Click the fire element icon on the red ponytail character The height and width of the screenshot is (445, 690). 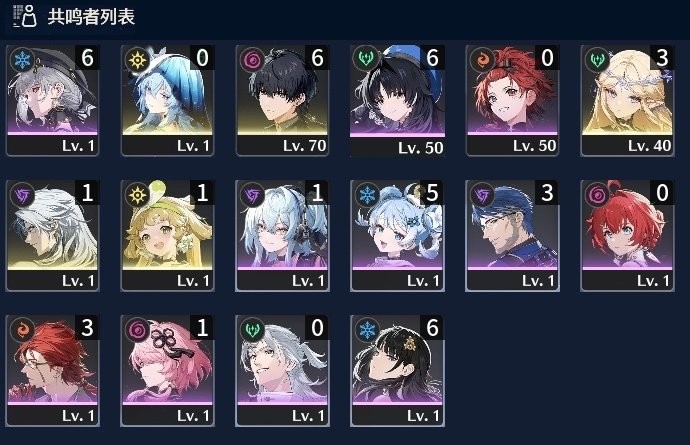tap(482, 59)
